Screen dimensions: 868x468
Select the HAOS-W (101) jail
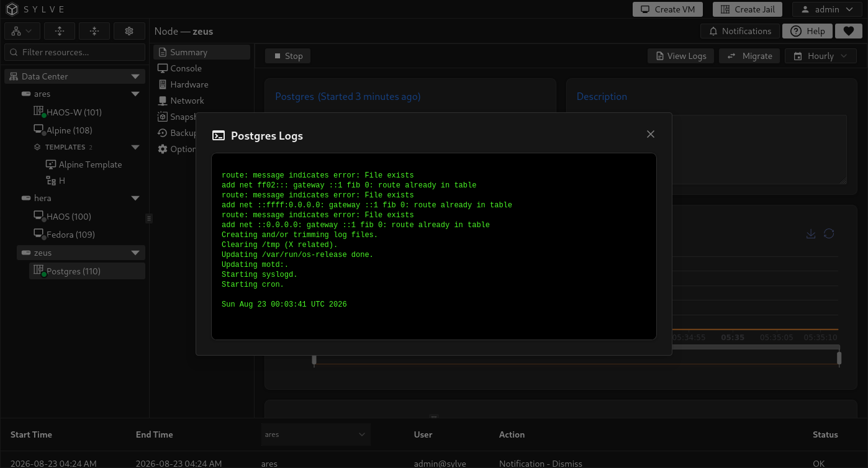(74, 112)
